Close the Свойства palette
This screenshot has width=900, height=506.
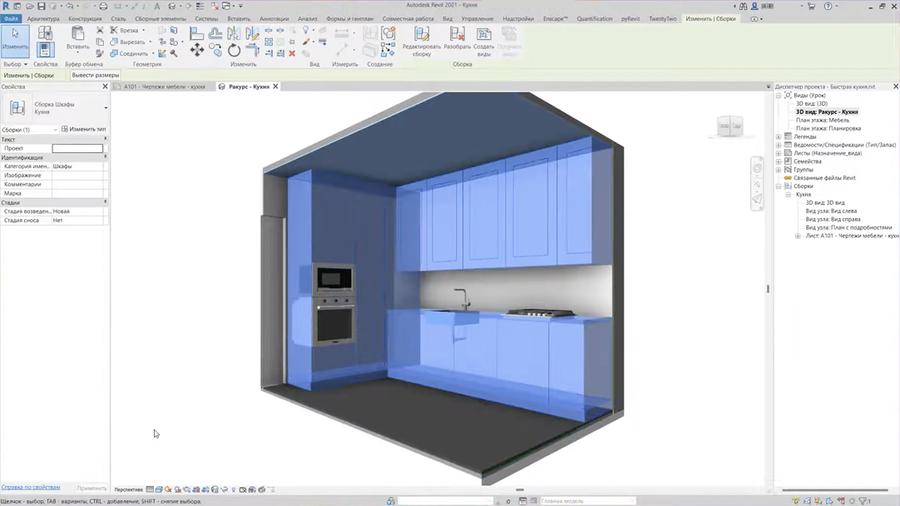pos(105,87)
